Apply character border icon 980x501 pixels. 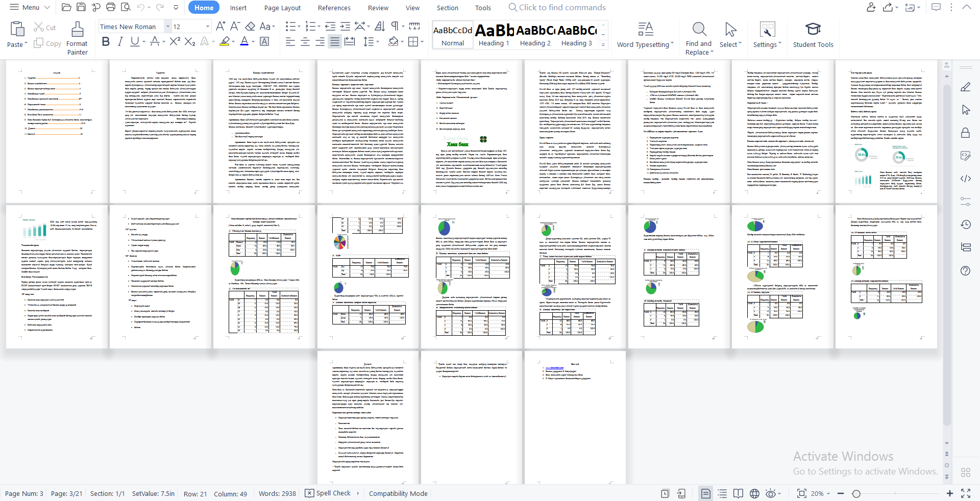pyautogui.click(x=264, y=41)
